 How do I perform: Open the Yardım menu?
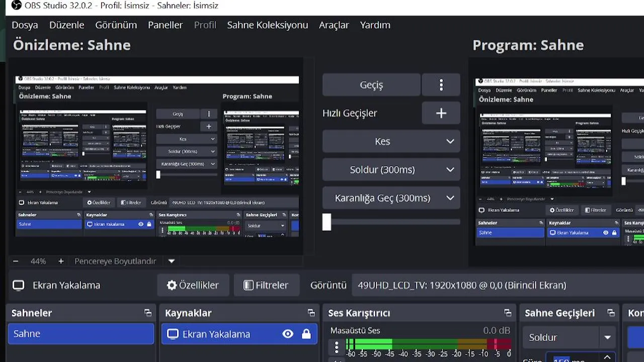pyautogui.click(x=375, y=25)
